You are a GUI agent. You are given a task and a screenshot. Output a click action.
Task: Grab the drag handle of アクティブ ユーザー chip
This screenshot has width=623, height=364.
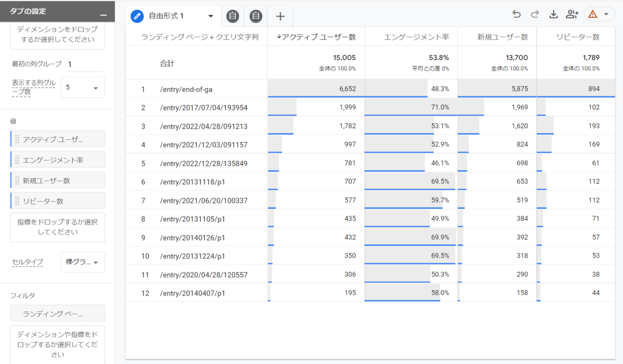click(x=17, y=139)
